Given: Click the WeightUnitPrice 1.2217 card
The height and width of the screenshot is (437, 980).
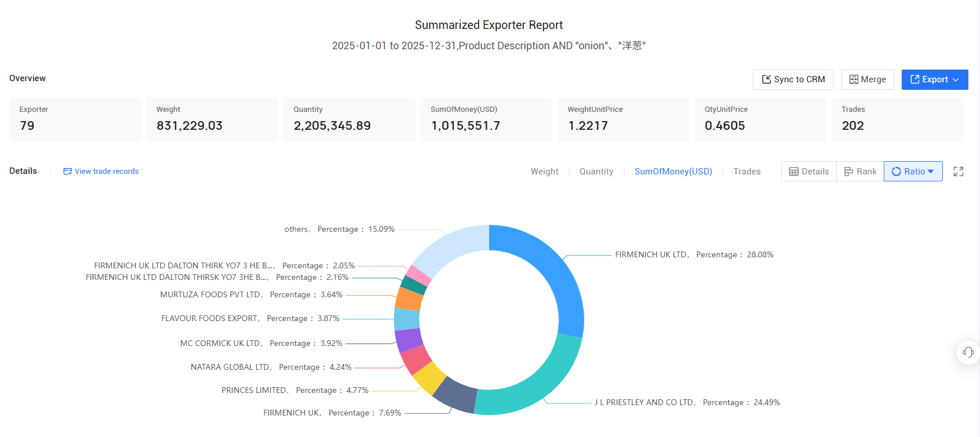Looking at the screenshot, I should click(x=623, y=119).
